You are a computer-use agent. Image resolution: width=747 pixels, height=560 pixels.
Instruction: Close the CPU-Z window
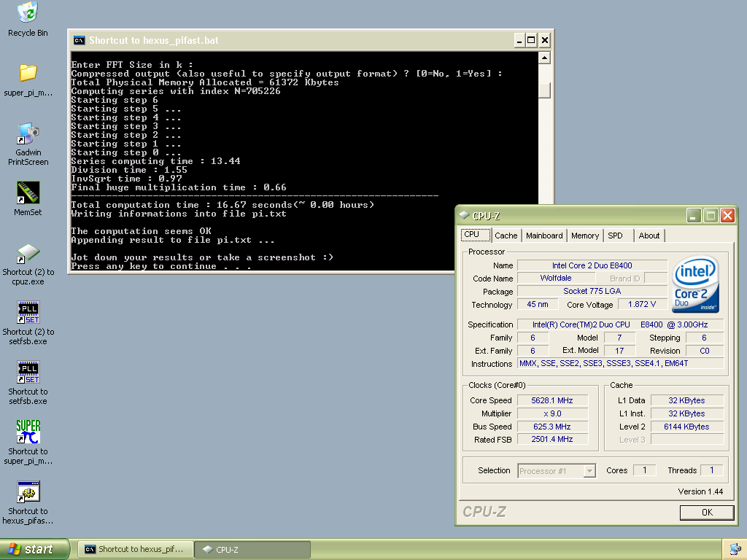coord(727,216)
